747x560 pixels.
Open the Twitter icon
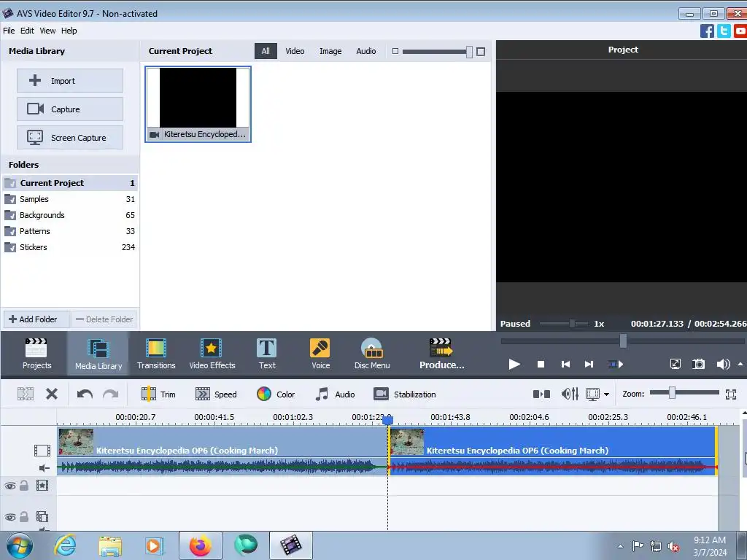pos(724,31)
